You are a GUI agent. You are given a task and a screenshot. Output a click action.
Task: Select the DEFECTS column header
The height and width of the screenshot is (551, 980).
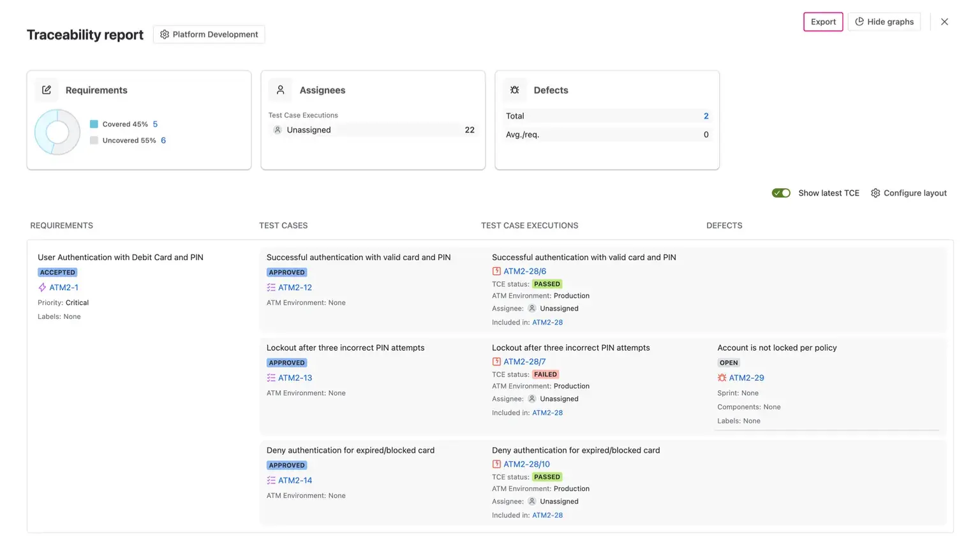pyautogui.click(x=724, y=225)
